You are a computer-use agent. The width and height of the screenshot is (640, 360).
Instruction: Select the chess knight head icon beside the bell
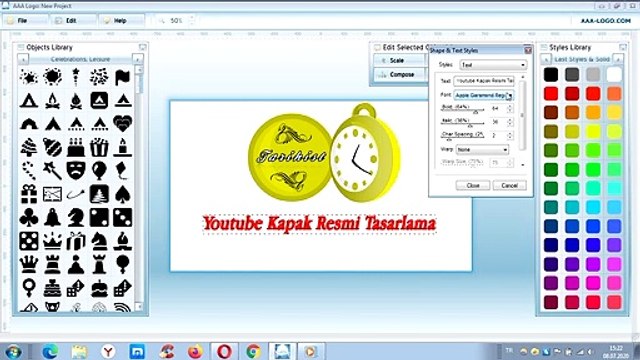click(76, 218)
